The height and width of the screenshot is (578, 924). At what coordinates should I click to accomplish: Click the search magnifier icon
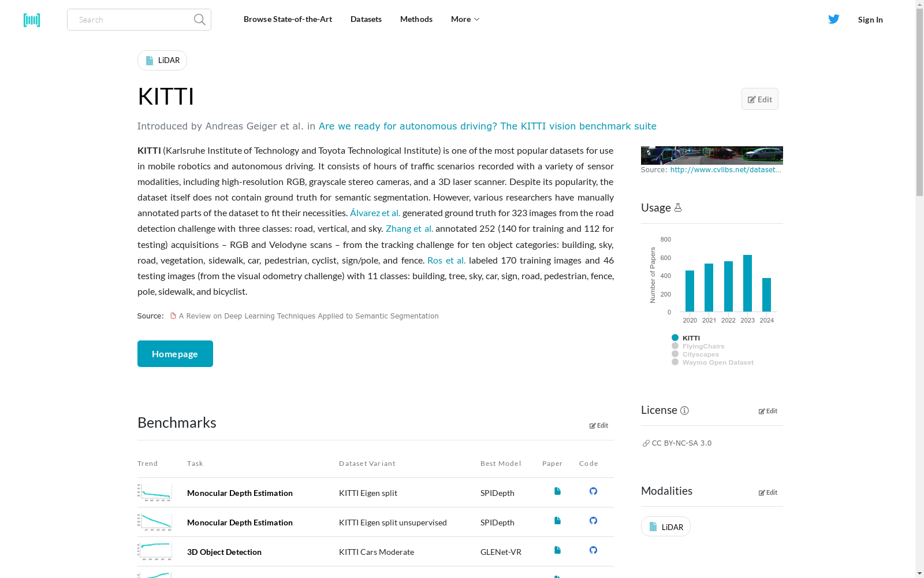coord(200,20)
